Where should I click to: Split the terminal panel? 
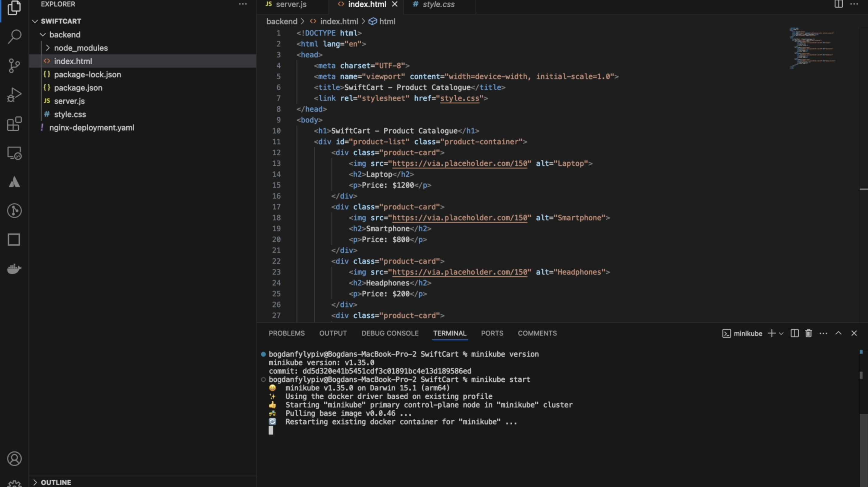794,333
